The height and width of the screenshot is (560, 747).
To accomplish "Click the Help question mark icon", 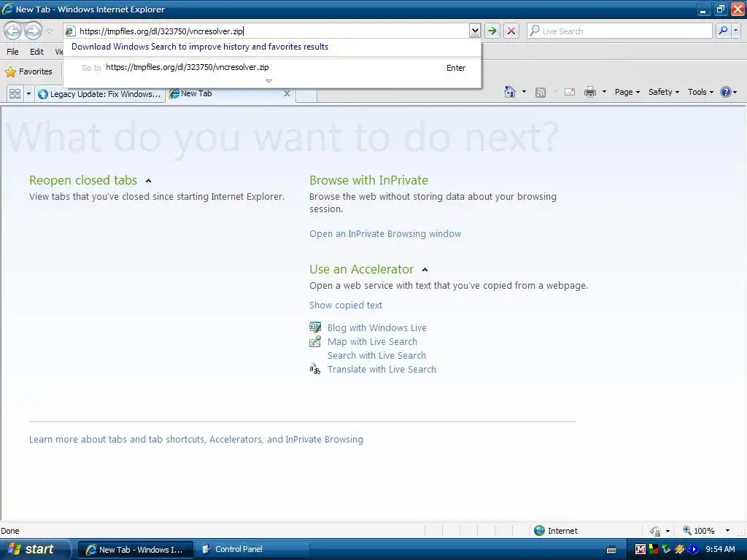I will [726, 92].
